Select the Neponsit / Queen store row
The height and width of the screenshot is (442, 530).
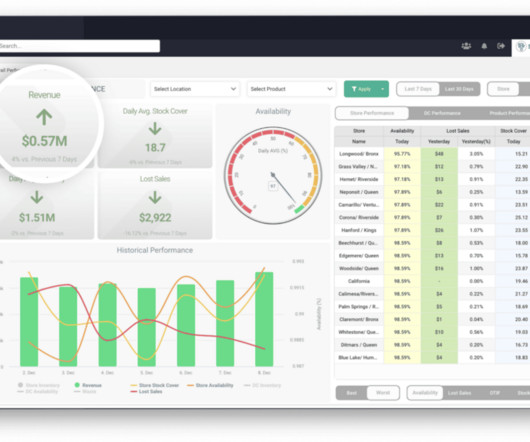click(432, 192)
